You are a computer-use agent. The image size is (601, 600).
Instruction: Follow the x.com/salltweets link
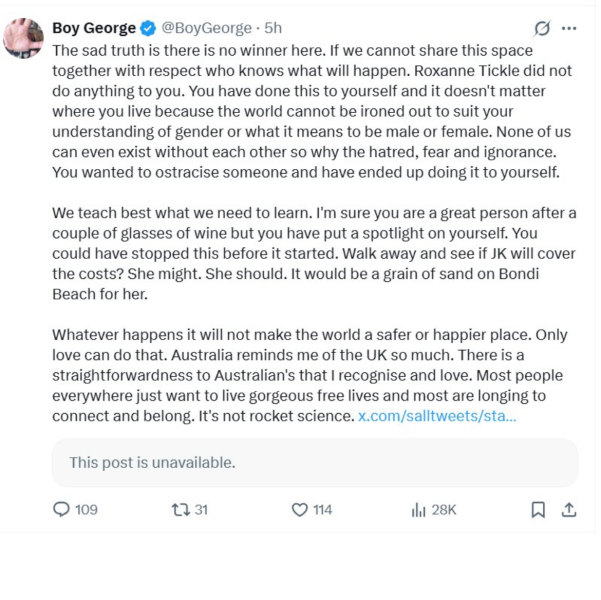(437, 414)
